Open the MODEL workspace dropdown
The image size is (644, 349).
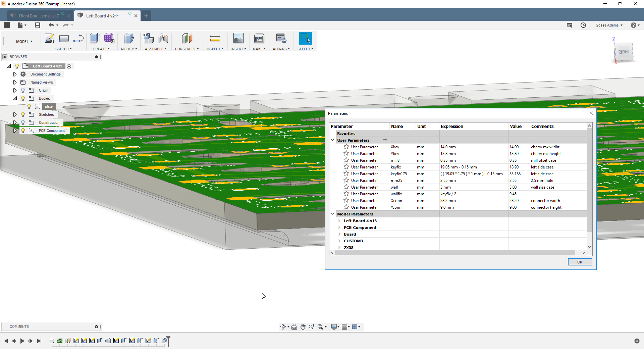pos(24,42)
